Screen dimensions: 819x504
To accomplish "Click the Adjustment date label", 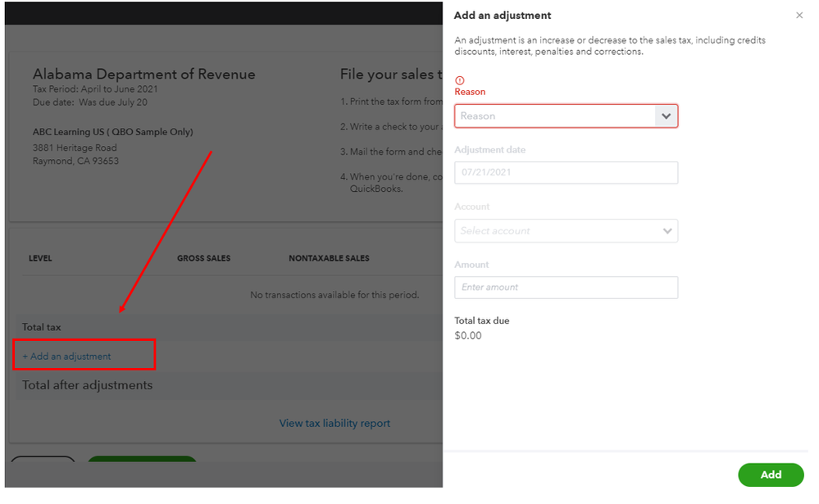I will [x=490, y=150].
